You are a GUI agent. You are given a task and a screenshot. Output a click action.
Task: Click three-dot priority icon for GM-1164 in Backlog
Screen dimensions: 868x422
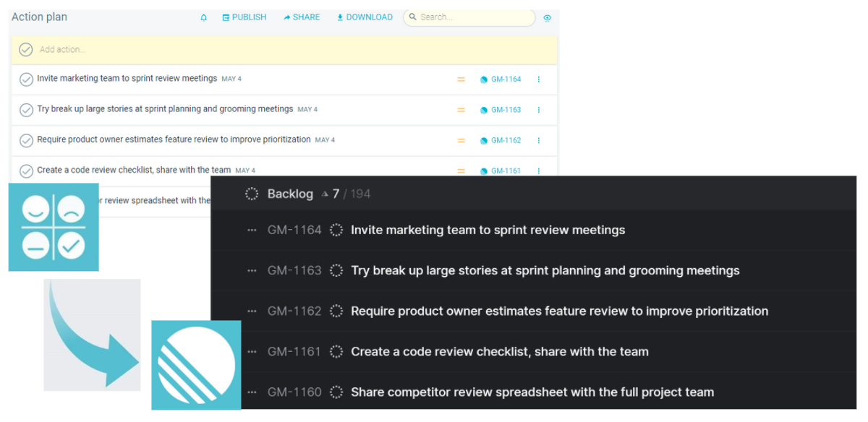tap(252, 231)
